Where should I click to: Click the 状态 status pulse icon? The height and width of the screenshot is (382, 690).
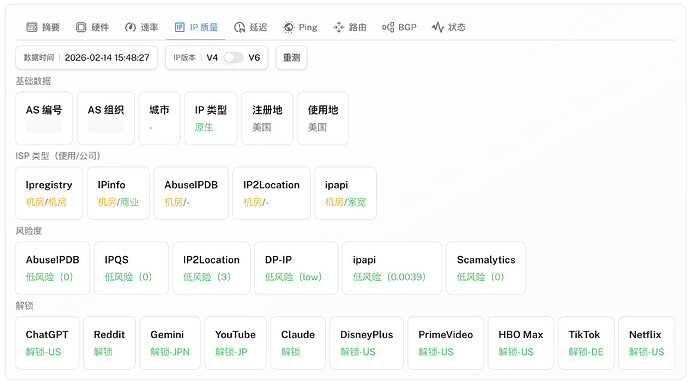coord(437,27)
